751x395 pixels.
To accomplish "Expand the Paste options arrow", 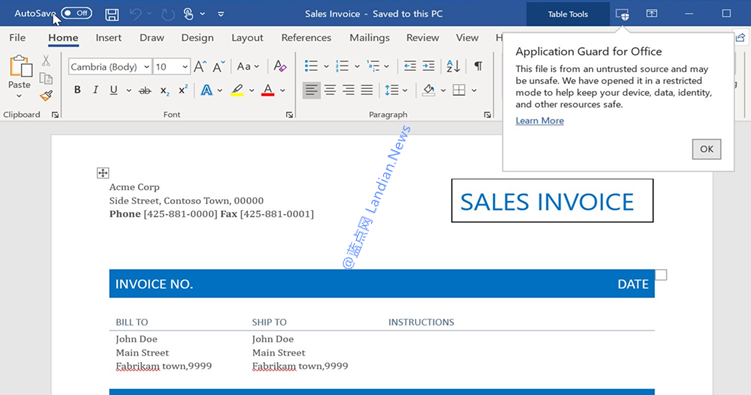I will coord(19,96).
